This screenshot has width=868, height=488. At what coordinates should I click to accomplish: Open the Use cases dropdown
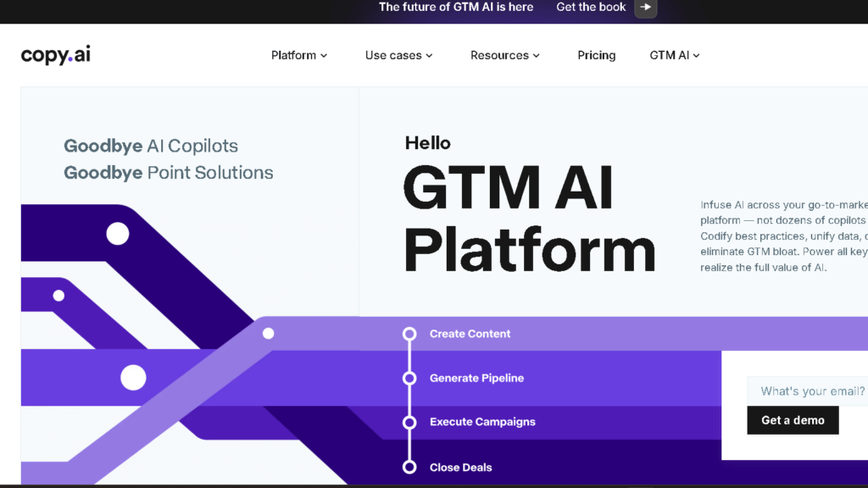tap(398, 55)
